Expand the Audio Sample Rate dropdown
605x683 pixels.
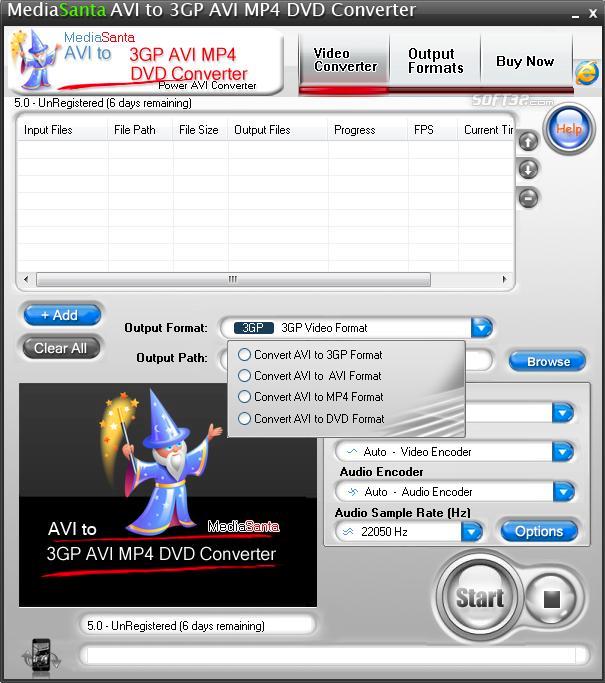coord(471,532)
